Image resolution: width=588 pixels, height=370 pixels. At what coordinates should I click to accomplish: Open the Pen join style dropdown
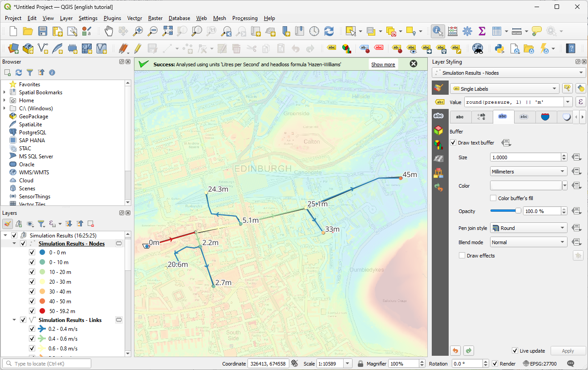coord(528,228)
